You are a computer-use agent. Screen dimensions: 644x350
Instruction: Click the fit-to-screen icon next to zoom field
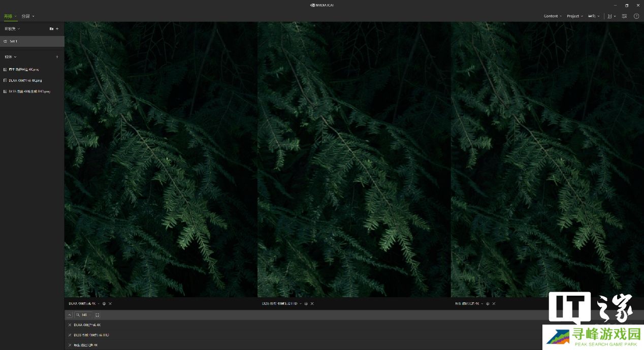click(98, 315)
